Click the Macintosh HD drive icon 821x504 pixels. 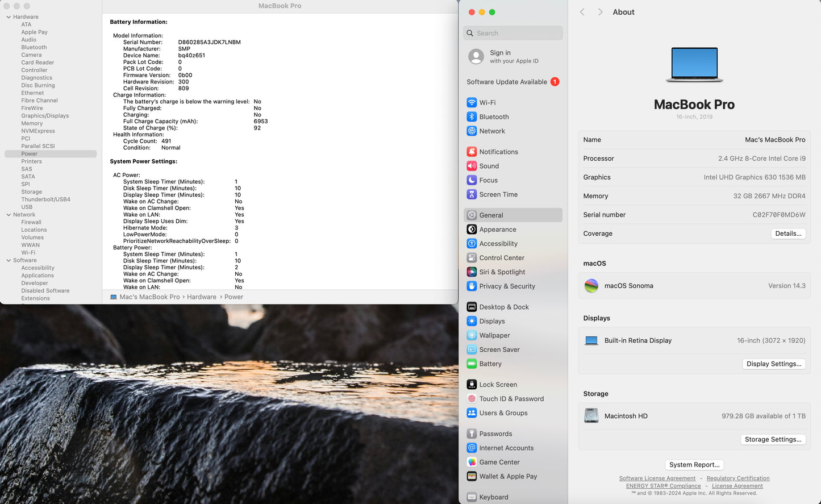591,416
